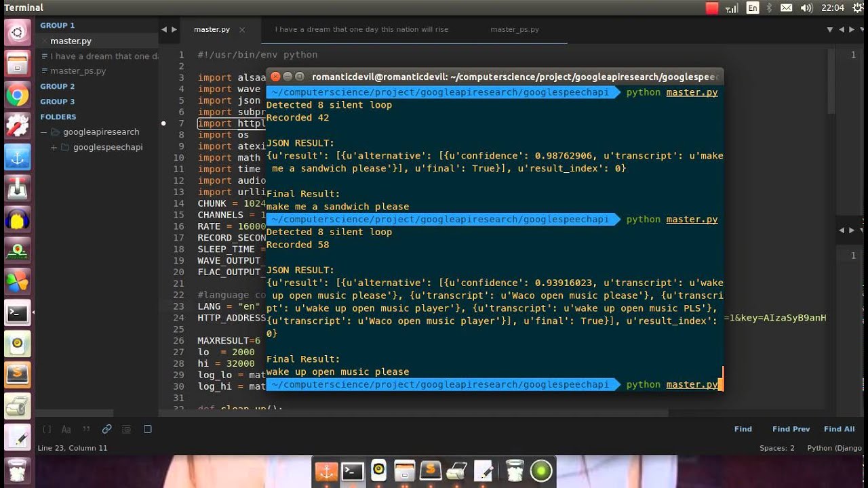Open the Python (Django syntax selector in the status bar

click(x=834, y=448)
